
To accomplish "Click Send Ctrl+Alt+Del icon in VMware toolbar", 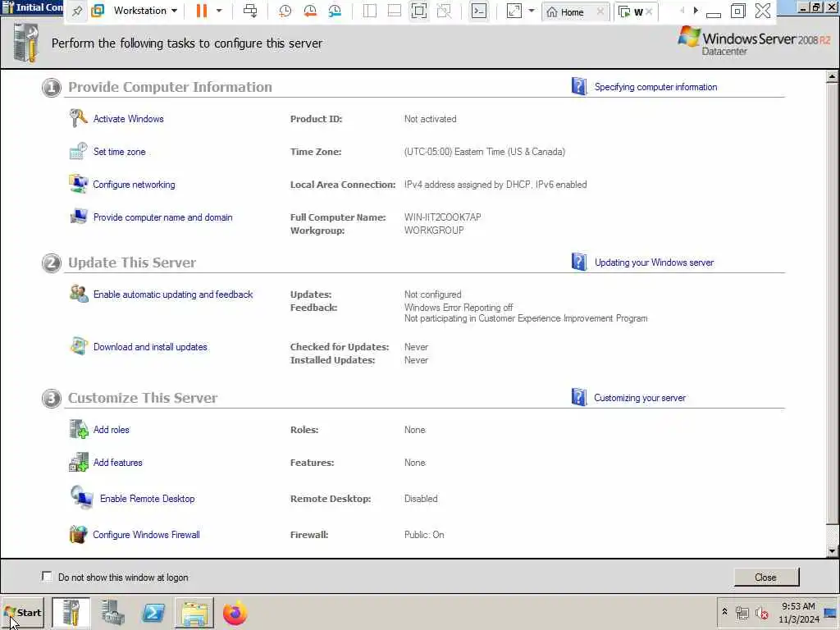I will 249,11.
